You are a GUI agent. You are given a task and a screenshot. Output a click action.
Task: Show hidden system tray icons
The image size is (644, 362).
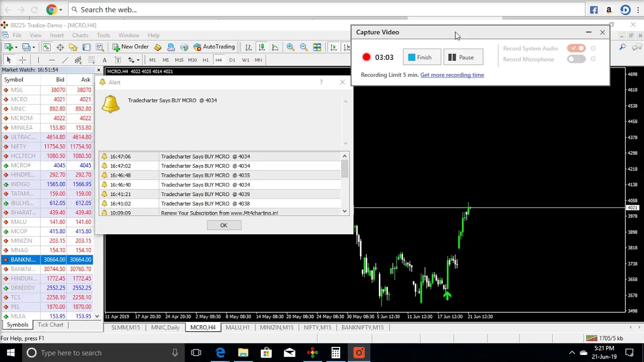(572, 353)
